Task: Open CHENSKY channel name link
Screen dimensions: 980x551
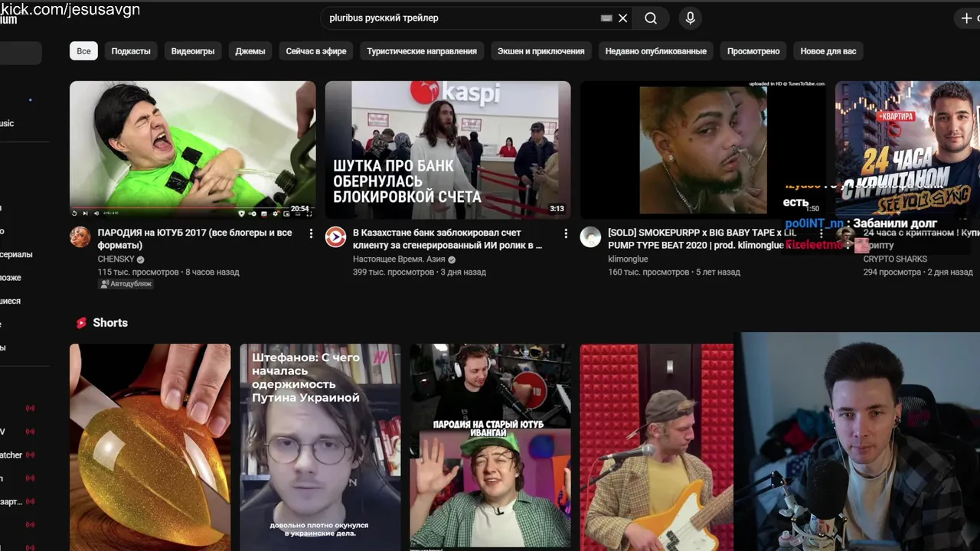Action: pyautogui.click(x=116, y=259)
